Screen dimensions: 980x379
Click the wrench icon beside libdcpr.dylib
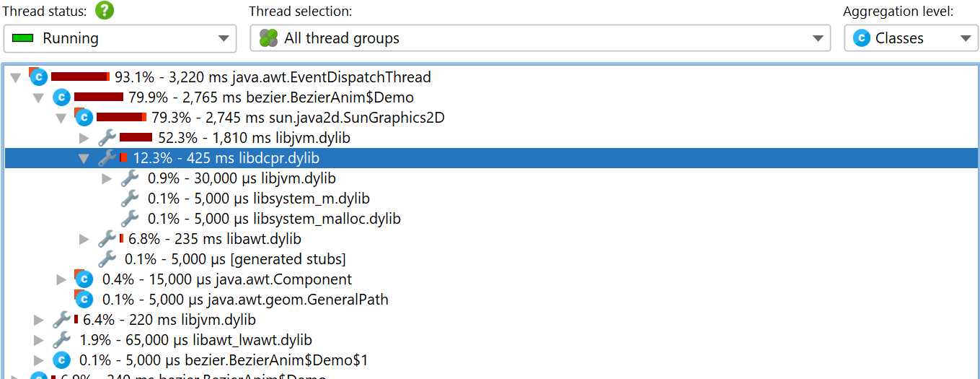107,157
